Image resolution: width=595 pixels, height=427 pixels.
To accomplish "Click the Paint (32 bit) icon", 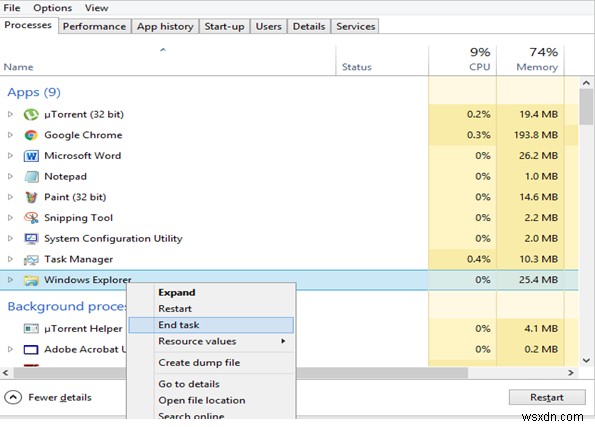I will point(31,197).
